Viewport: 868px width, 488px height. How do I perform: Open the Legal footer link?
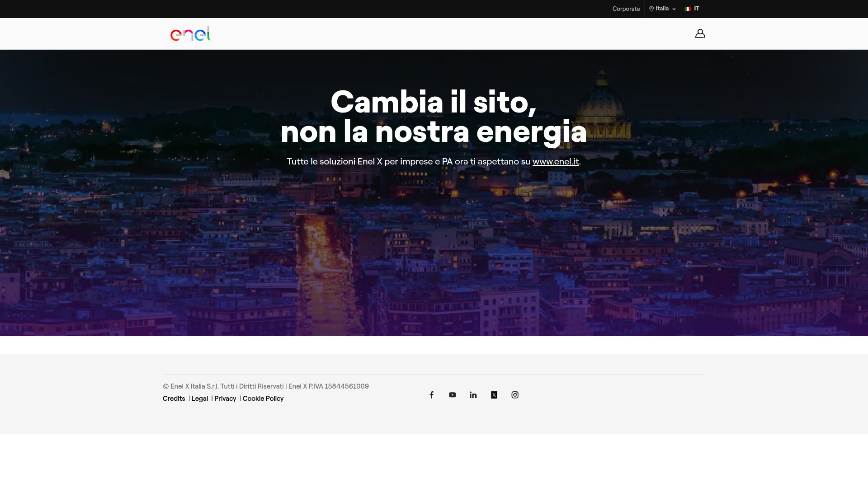click(199, 399)
